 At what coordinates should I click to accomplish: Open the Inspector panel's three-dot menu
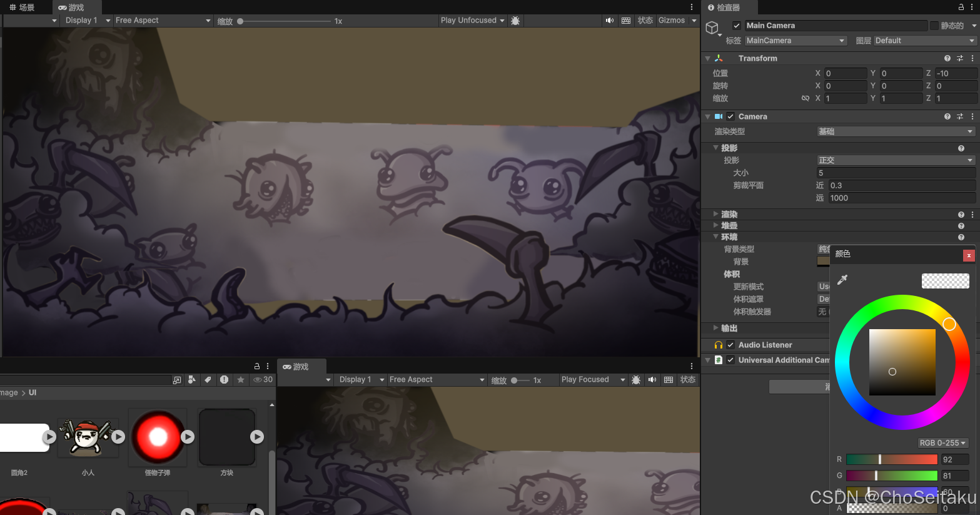972,7
